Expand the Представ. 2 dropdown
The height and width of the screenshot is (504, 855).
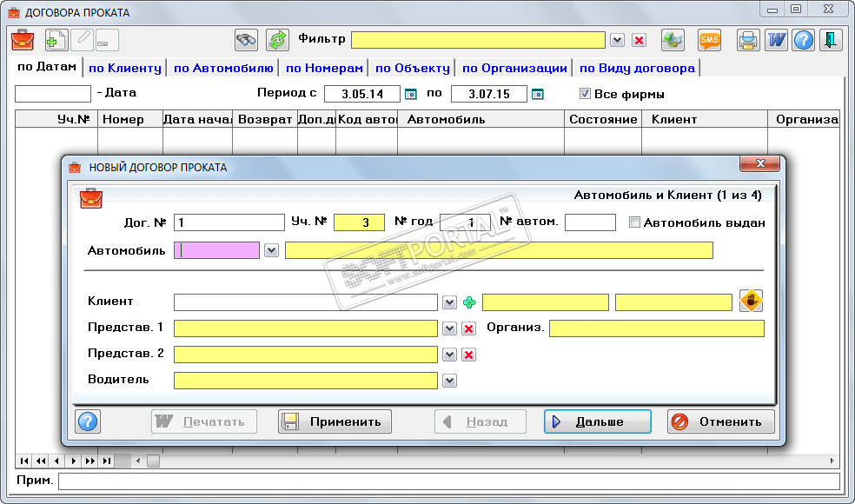click(449, 355)
